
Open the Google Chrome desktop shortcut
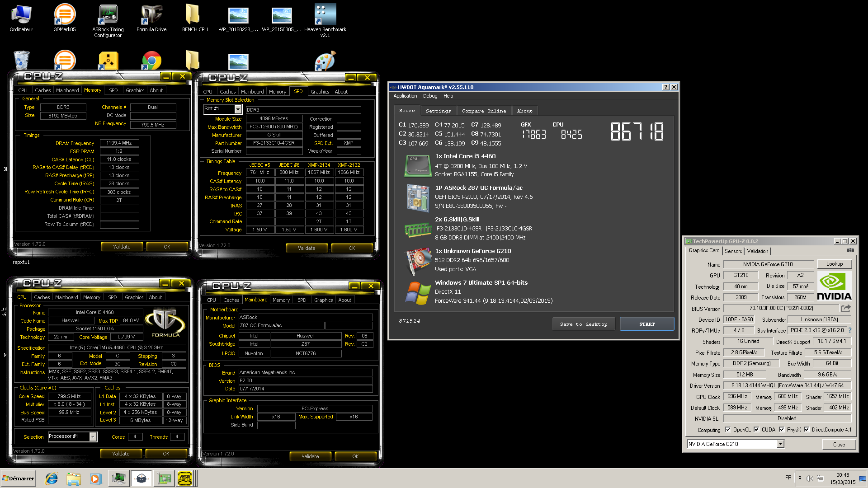(151, 61)
